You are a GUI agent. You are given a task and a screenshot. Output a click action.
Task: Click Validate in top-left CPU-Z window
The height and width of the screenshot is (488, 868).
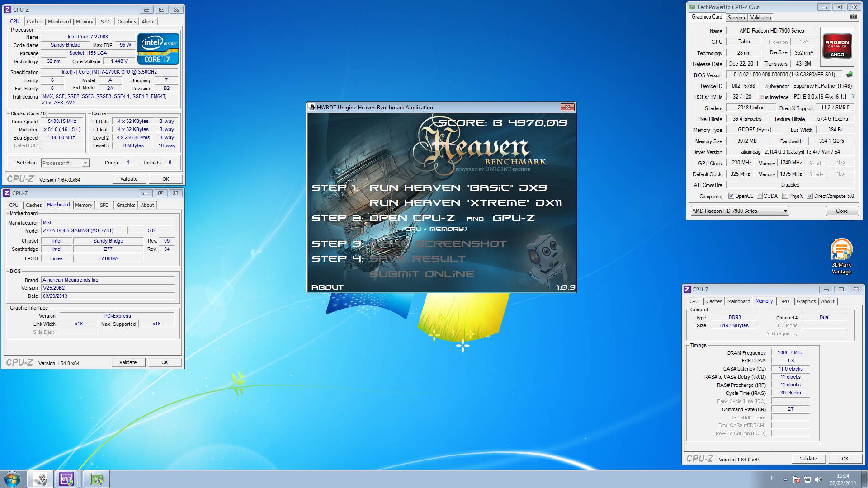click(x=129, y=179)
